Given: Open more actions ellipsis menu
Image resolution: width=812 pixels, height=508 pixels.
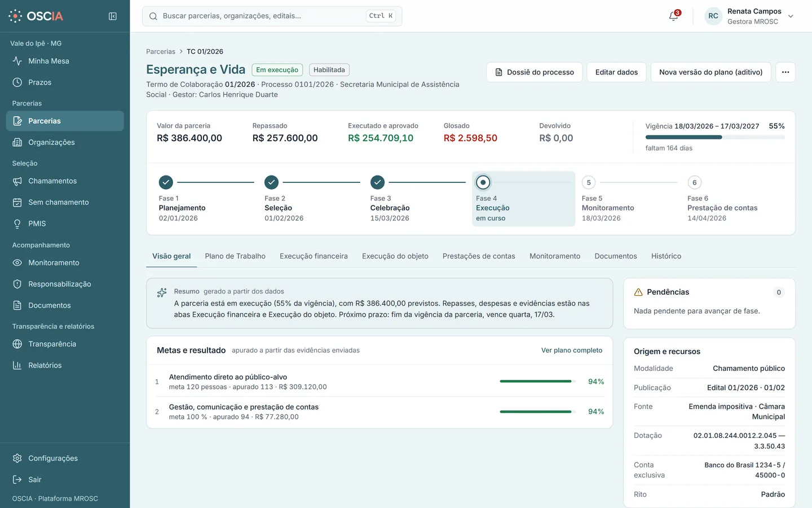Looking at the screenshot, I should click(785, 72).
